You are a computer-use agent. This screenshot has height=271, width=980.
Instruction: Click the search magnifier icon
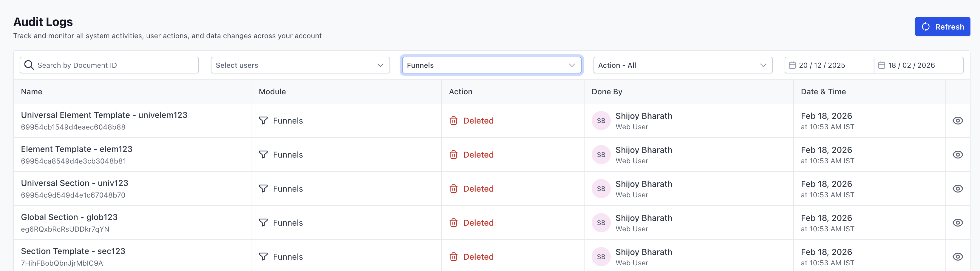click(29, 65)
